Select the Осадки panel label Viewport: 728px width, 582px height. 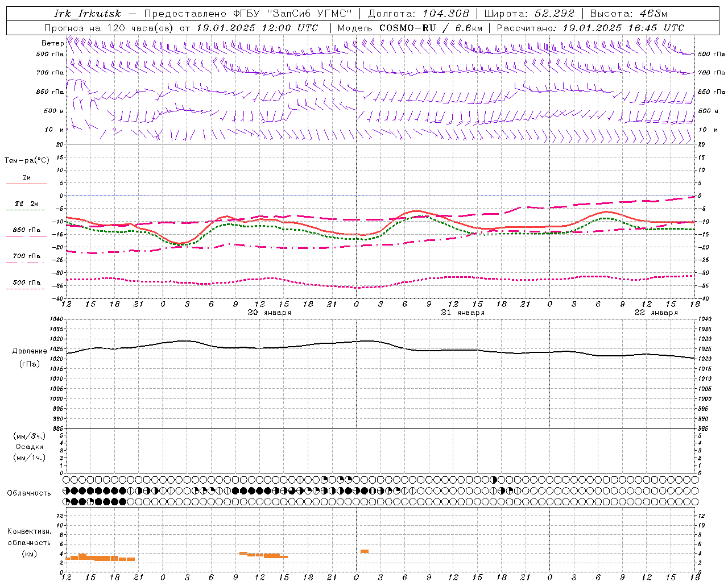click(x=30, y=447)
